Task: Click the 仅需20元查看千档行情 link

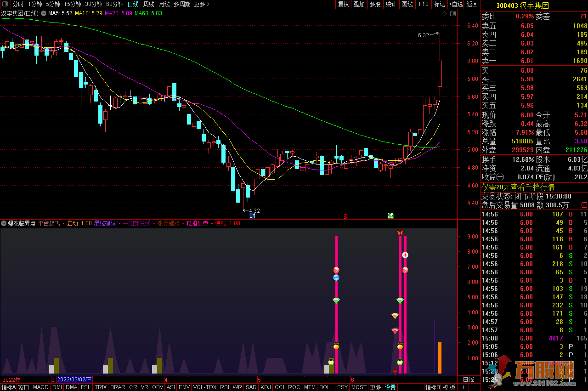Action: point(518,187)
